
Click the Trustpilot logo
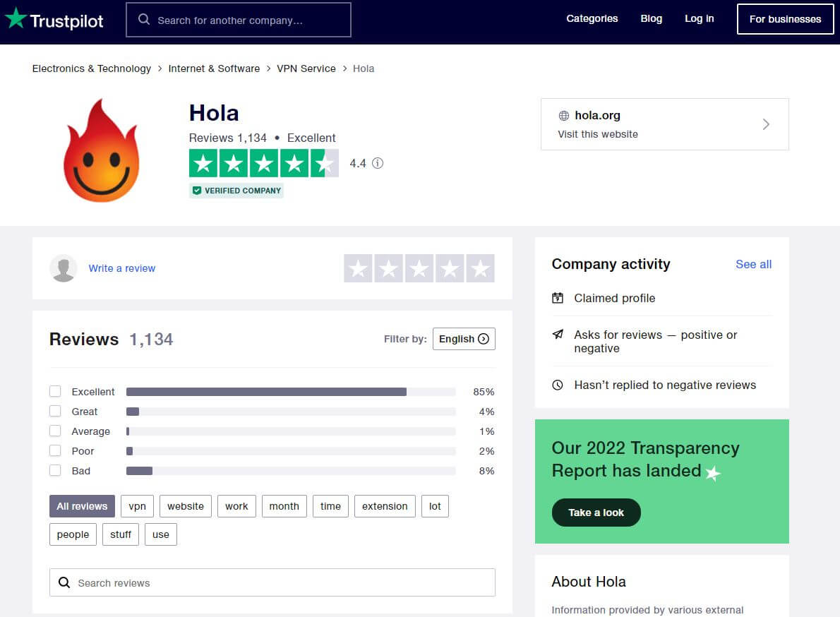pos(54,19)
